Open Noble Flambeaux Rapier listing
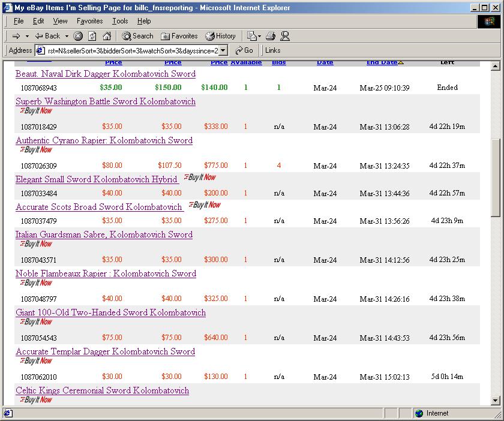The height and width of the screenshot is (421, 504). pyautogui.click(x=106, y=273)
